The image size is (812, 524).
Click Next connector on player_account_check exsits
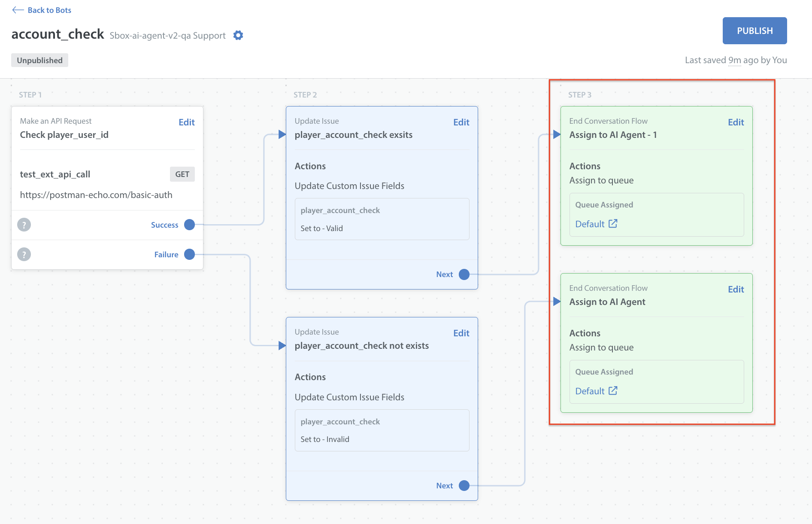click(x=464, y=274)
